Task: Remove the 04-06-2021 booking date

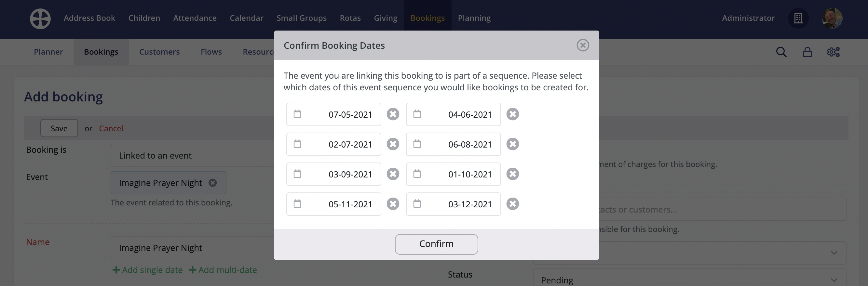Action: pyautogui.click(x=512, y=114)
